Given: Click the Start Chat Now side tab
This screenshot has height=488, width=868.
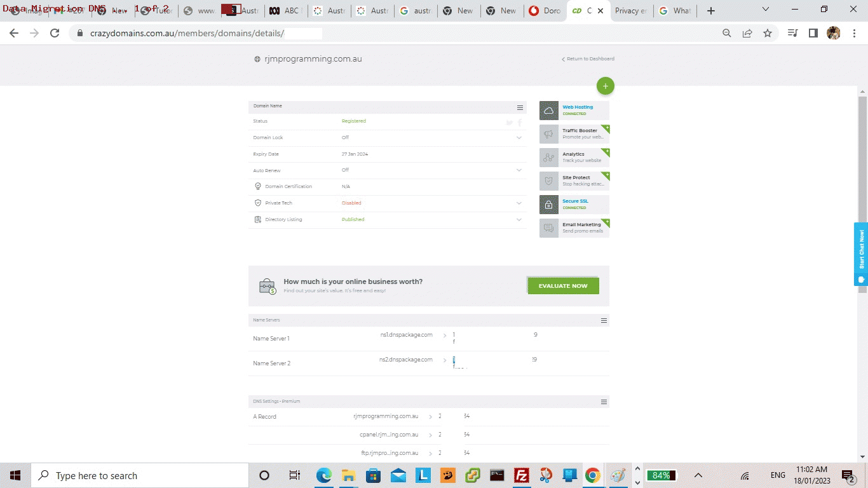Looking at the screenshot, I should 861,254.
